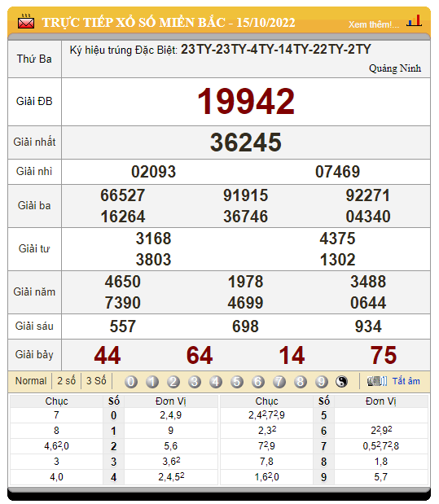The image size is (439, 504).
Task: Open the Xem thêm link
Action: click(374, 24)
